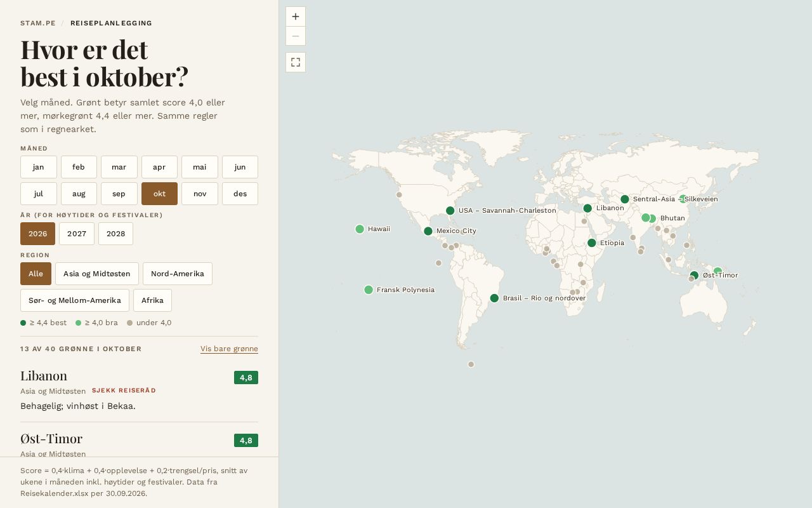Pick nov as the month

(200, 194)
